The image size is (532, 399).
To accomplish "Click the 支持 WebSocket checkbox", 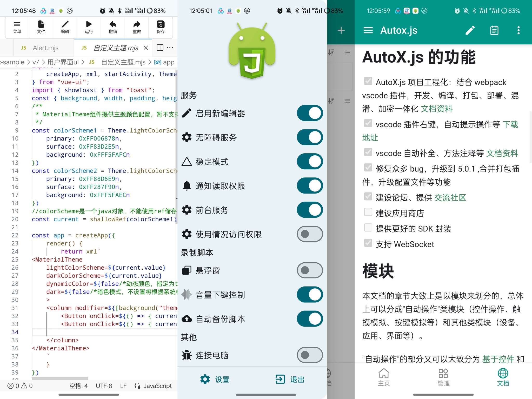I will [368, 243].
